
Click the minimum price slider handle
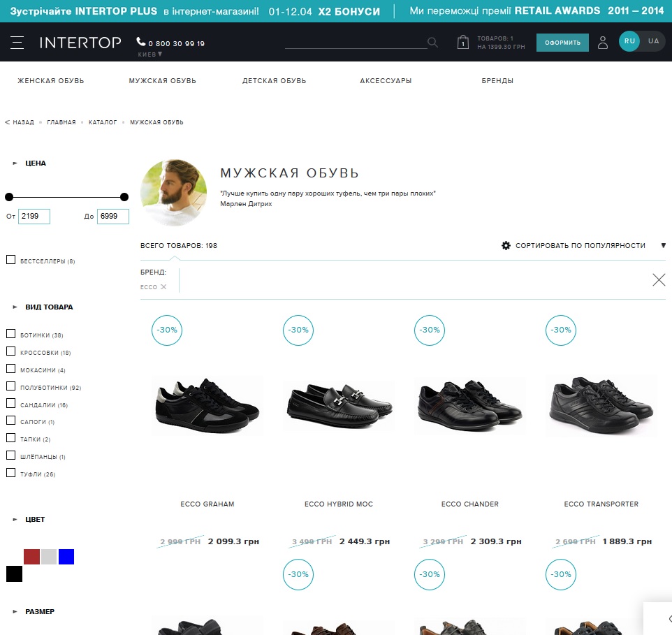(x=9, y=197)
